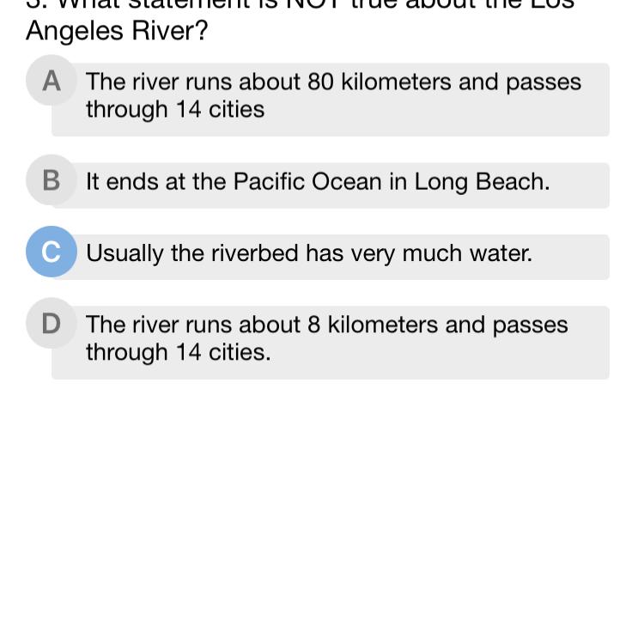Tap 'through 14 cities.' in option D

click(x=179, y=353)
